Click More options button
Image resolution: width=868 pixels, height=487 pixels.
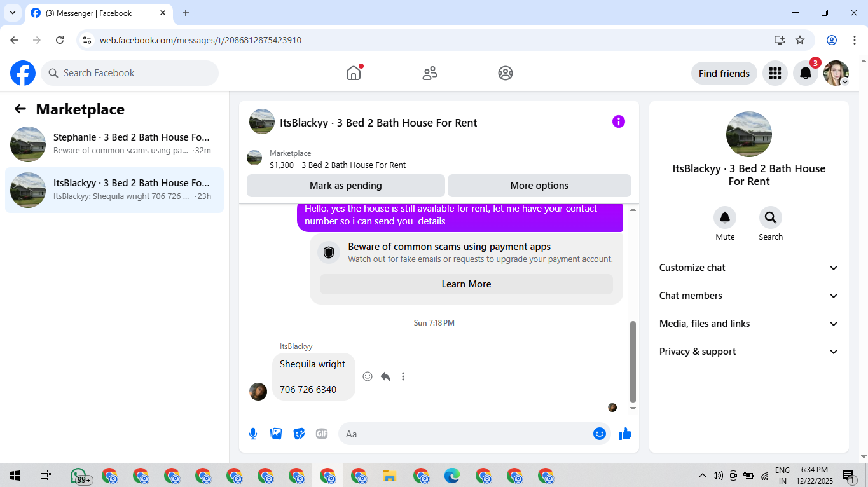tap(539, 186)
